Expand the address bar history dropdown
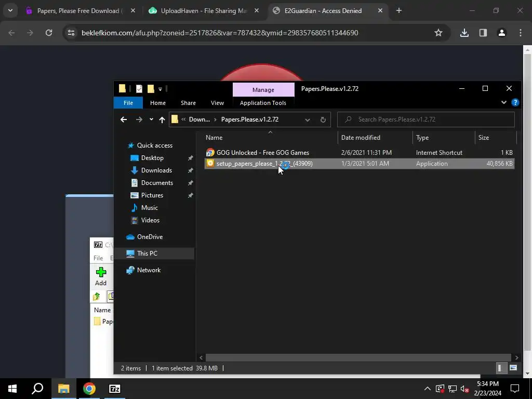The width and height of the screenshot is (532, 399). [308, 119]
